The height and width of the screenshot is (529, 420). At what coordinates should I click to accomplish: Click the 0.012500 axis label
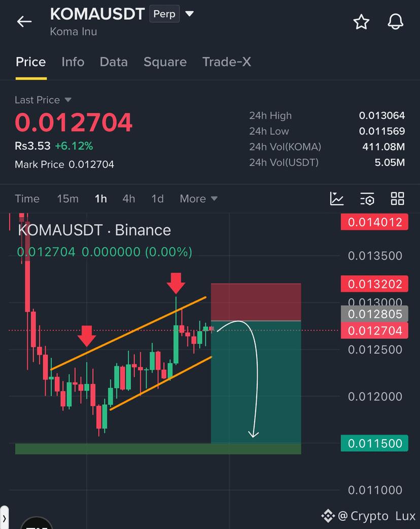coord(375,349)
